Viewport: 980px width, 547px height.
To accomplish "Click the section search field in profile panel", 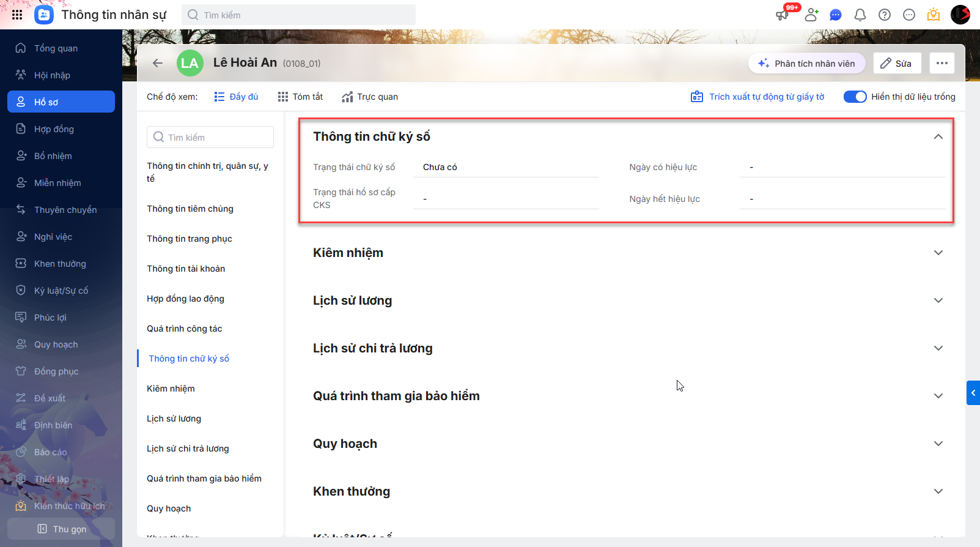I will [x=210, y=137].
